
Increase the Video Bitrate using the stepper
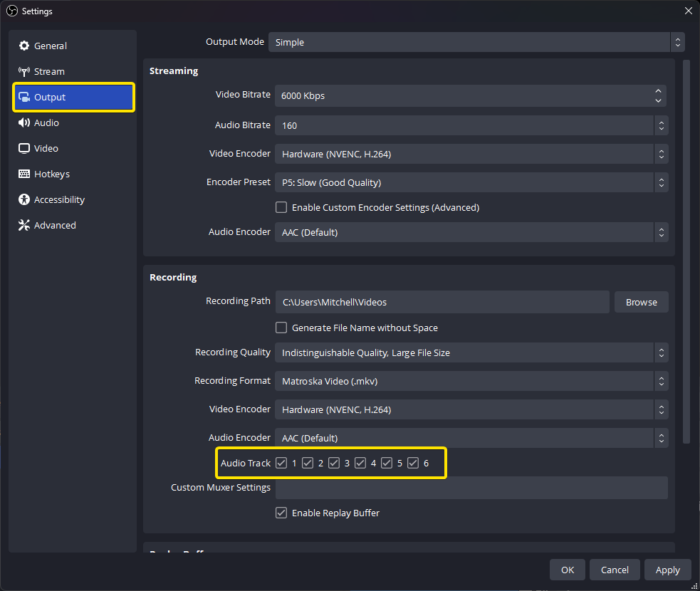pos(658,92)
